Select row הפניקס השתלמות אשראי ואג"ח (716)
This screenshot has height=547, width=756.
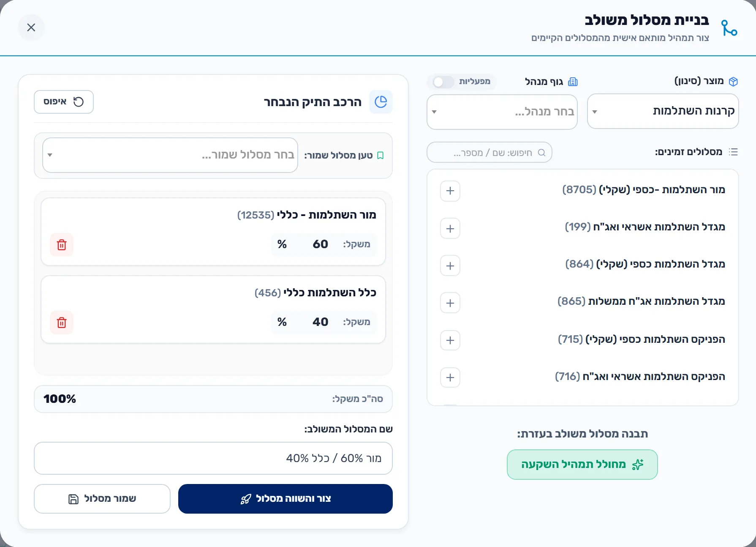coord(583,377)
